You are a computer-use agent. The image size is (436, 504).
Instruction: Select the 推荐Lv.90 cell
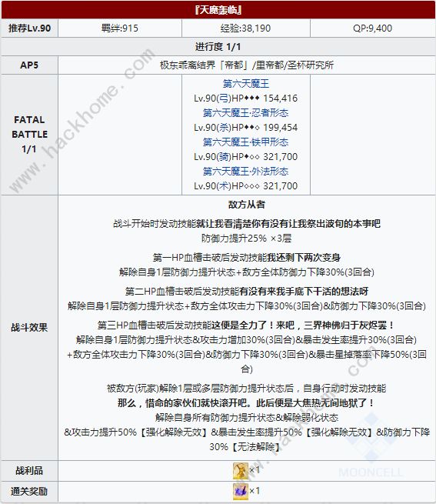tap(29, 28)
